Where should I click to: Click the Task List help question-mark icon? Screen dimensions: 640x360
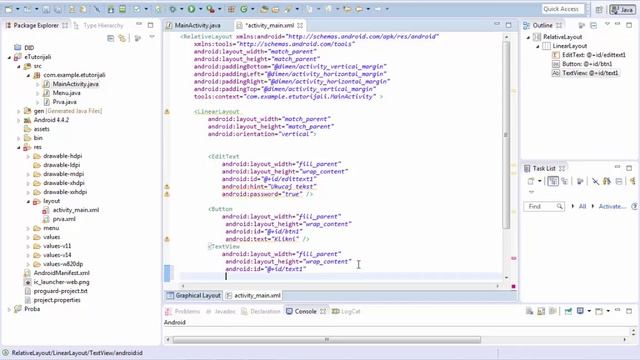(x=634, y=207)
